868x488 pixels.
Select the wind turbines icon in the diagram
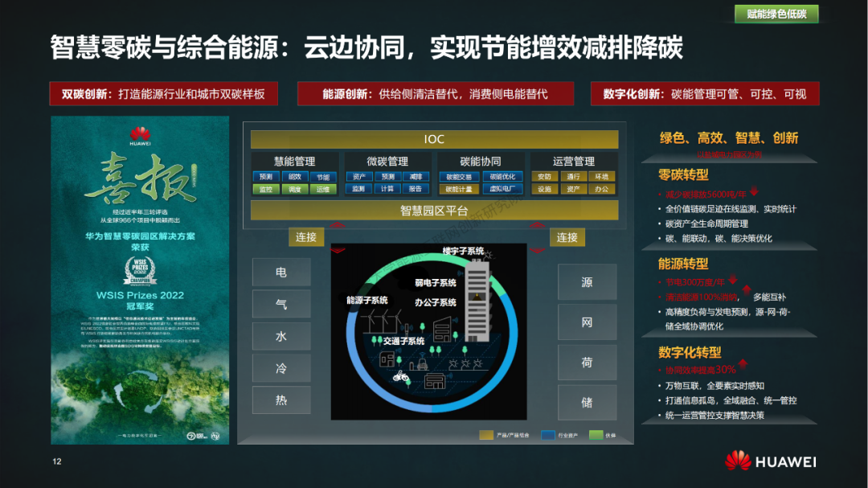coord(382,320)
